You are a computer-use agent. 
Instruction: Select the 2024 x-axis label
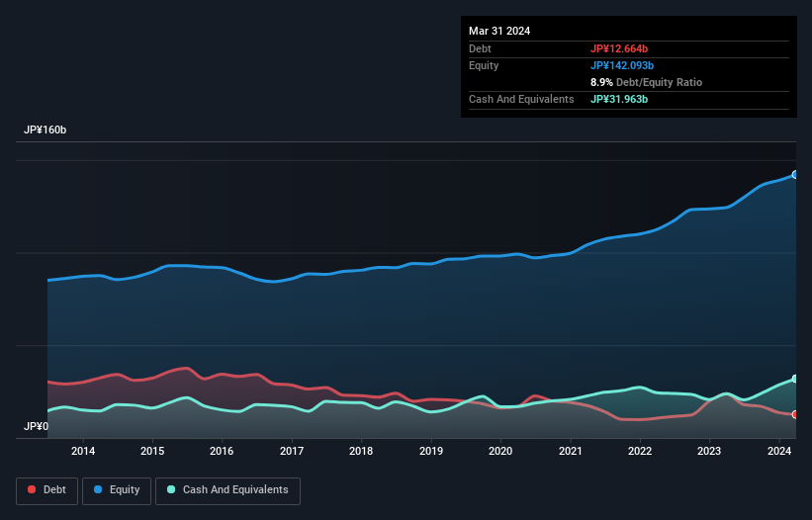click(779, 451)
